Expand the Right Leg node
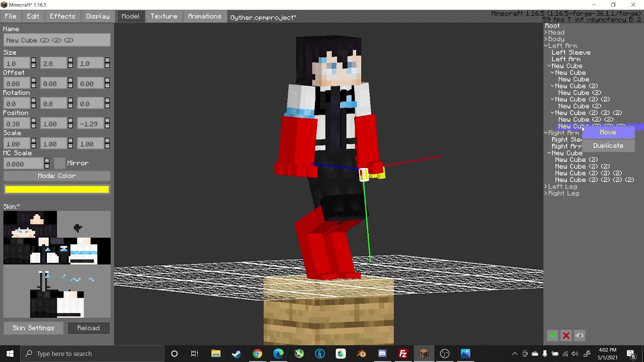This screenshot has height=362, width=644. [x=546, y=194]
